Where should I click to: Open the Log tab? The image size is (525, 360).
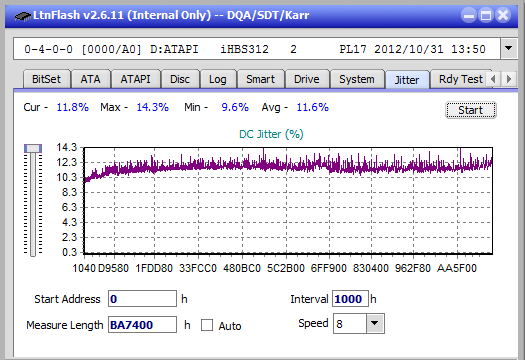(218, 79)
